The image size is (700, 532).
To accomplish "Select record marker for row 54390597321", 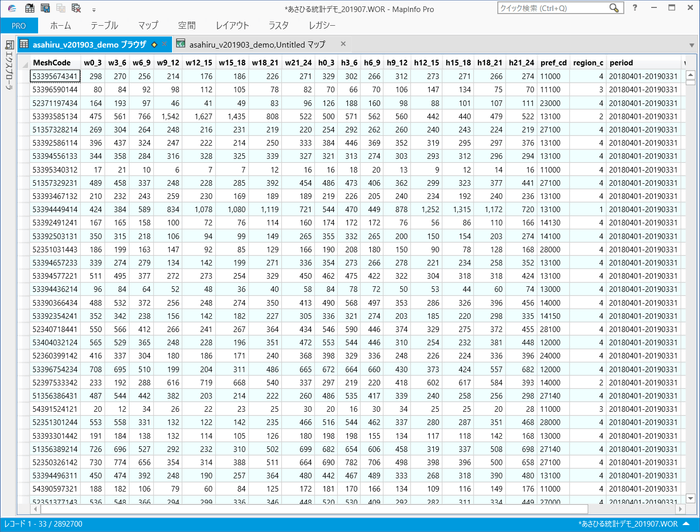I will 24,489.
